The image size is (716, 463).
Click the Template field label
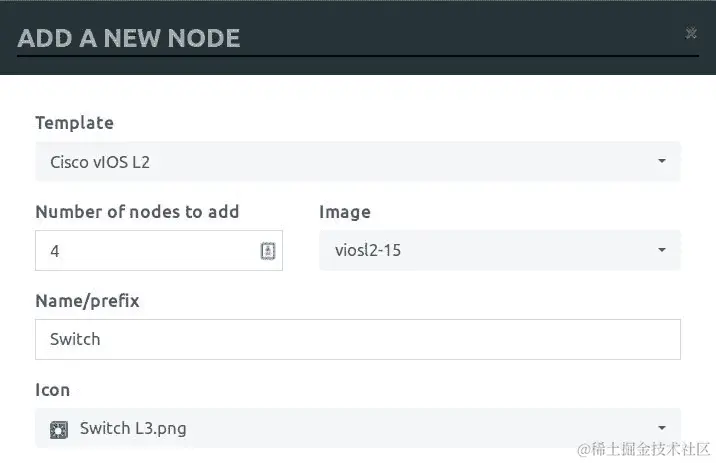tap(75, 123)
